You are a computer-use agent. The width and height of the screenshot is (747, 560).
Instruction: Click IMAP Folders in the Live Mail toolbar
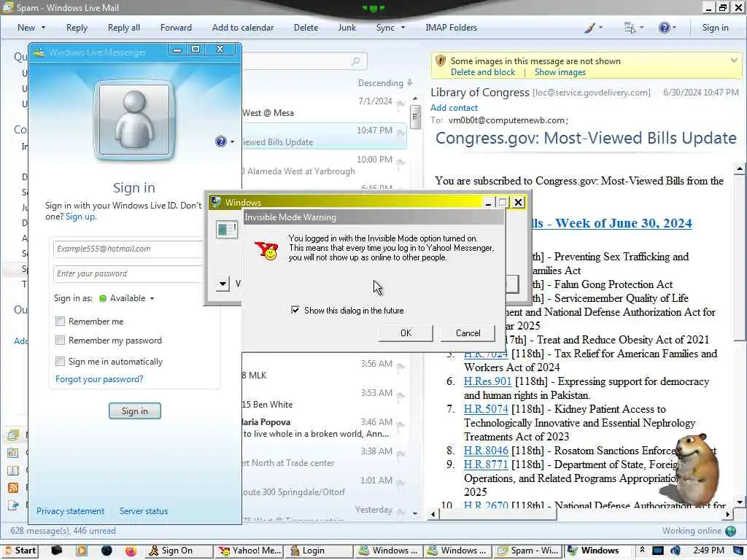451,28
